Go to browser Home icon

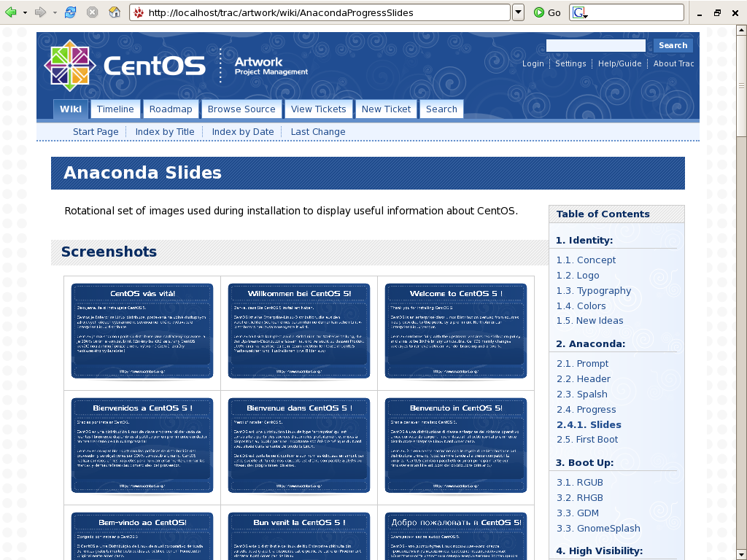tap(115, 12)
